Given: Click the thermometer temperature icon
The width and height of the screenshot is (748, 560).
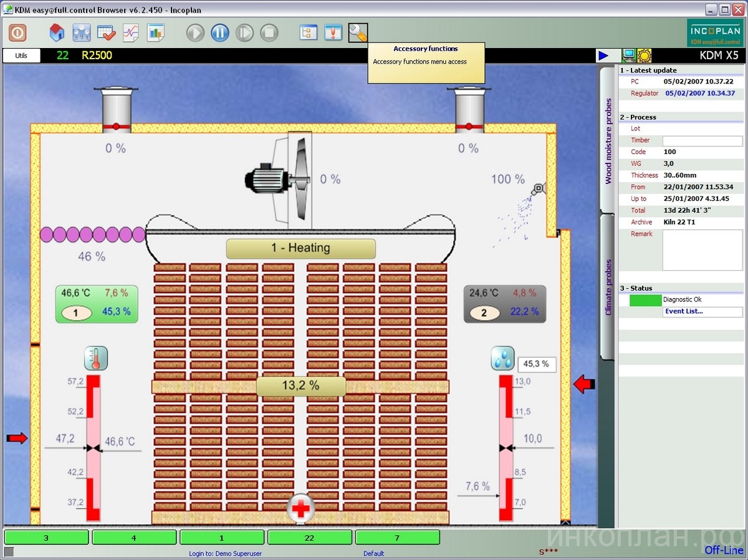Looking at the screenshot, I should coord(96,359).
